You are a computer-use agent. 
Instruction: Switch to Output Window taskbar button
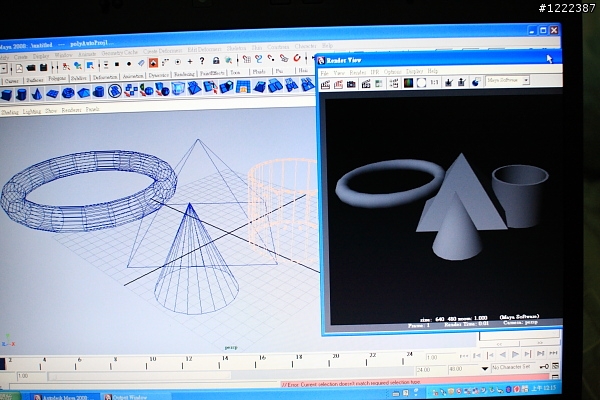click(135, 397)
